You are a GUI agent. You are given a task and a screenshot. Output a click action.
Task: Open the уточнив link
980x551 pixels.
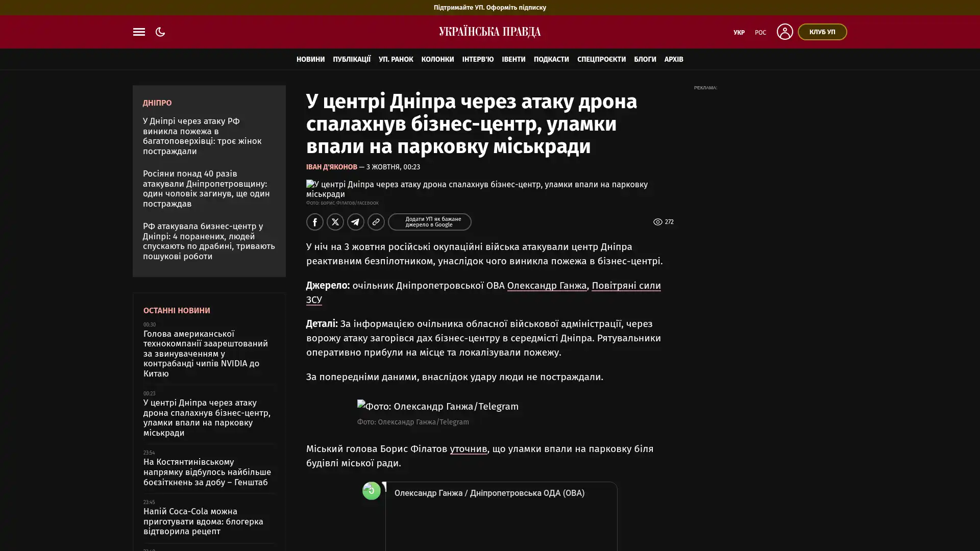(468, 449)
